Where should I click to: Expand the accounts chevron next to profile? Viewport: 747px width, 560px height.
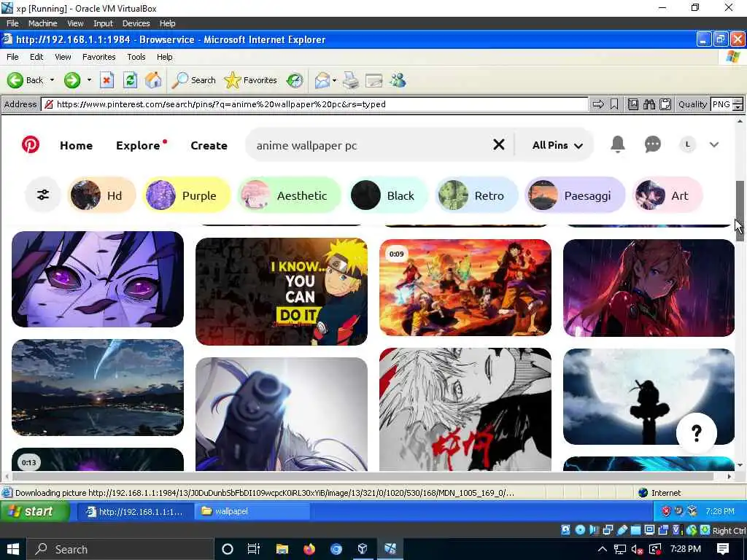tap(713, 145)
